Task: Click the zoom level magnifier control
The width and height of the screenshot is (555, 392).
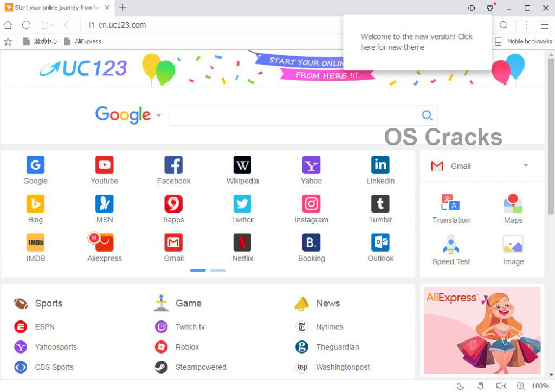Action: (x=520, y=385)
